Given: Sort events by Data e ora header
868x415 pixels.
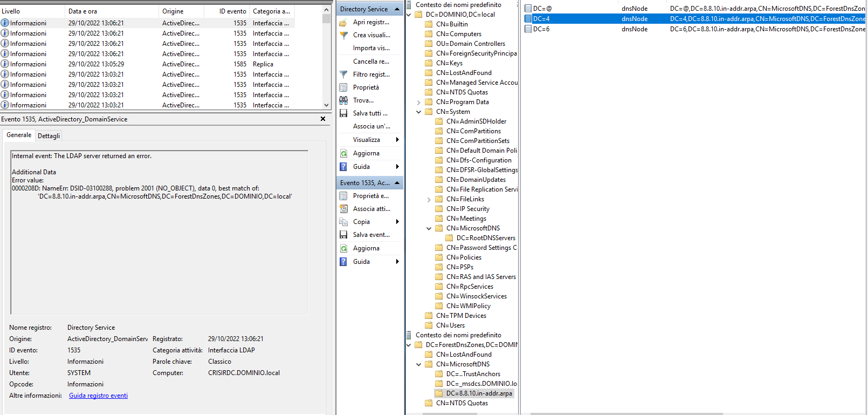Looking at the screenshot, I should click(112, 11).
